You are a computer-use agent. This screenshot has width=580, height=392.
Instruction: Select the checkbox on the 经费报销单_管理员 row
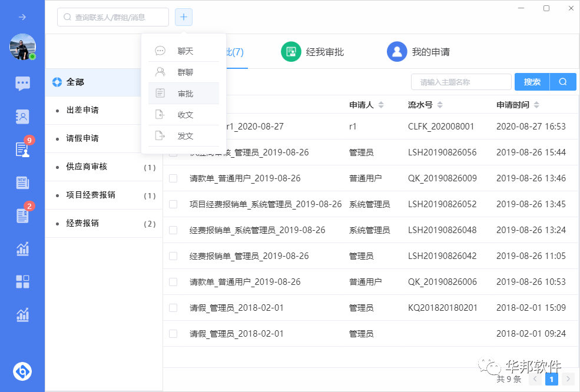(173, 255)
